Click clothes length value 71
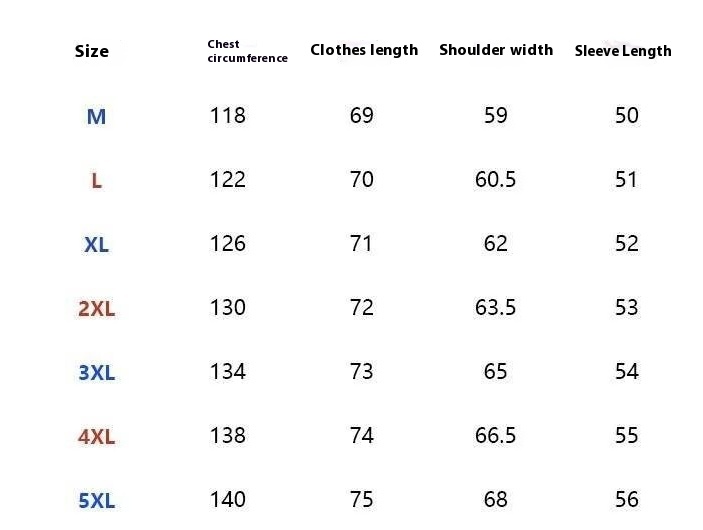The height and width of the screenshot is (530, 703). tap(362, 243)
